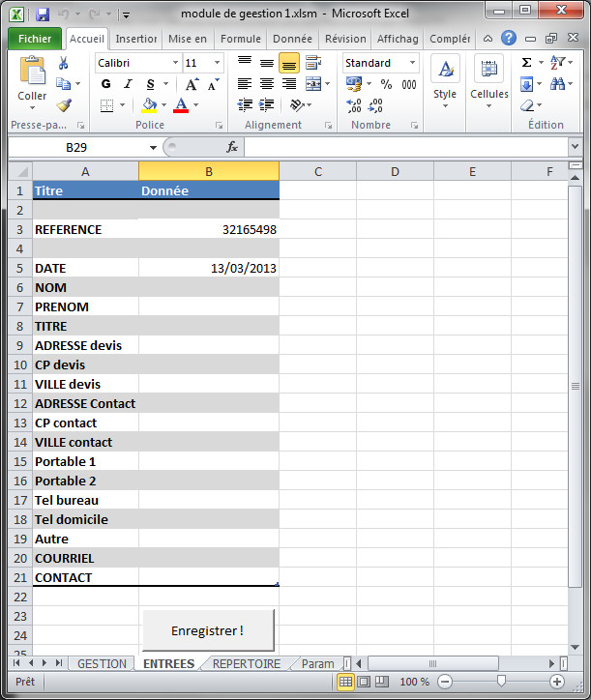Click the AutoSum sigma icon

(526, 63)
